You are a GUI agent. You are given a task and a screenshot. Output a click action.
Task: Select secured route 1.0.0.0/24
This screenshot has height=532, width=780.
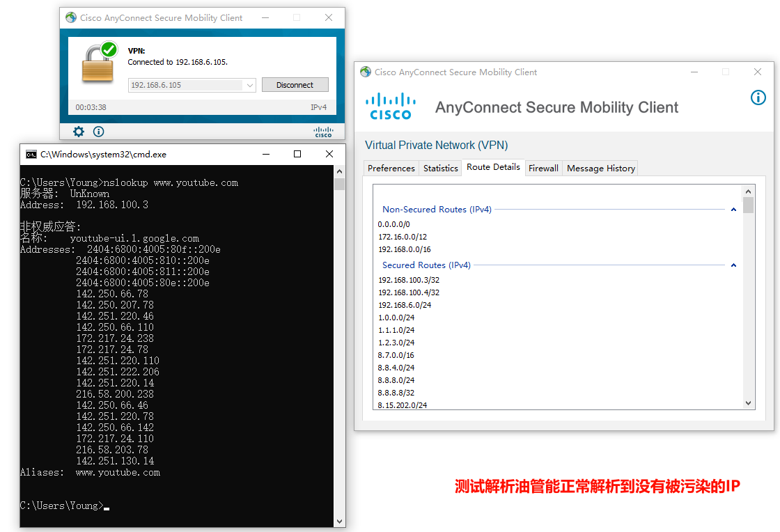[x=396, y=318]
